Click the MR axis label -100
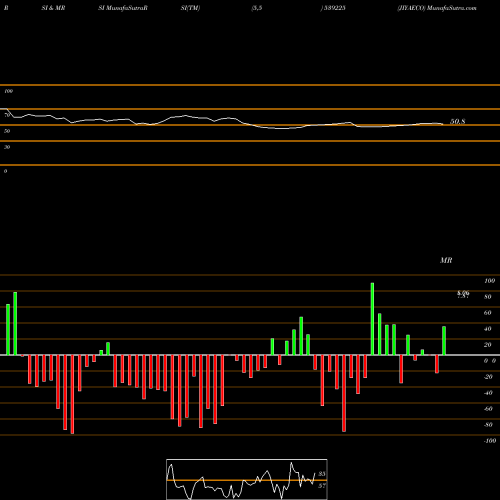Viewport: 500px width, 500px height. tap(490, 441)
